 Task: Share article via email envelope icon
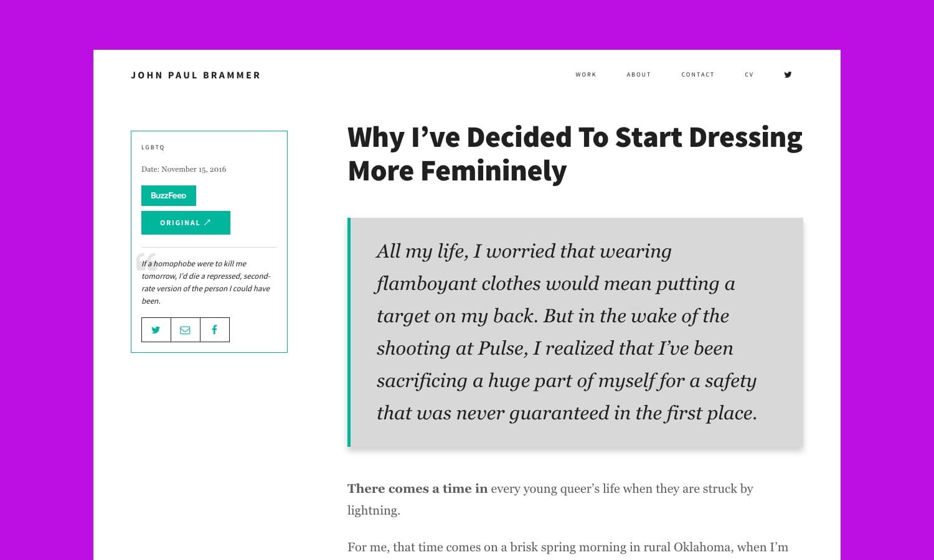186,330
